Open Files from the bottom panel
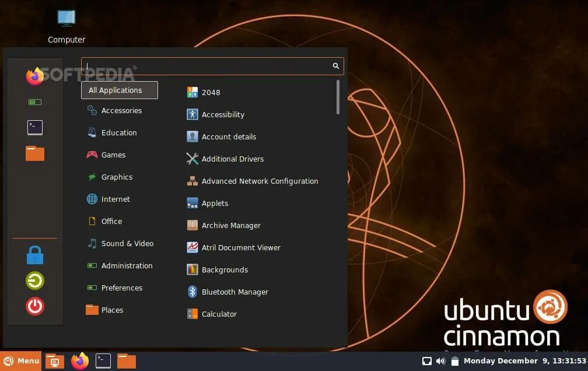This screenshot has height=371, width=588. pos(127,361)
